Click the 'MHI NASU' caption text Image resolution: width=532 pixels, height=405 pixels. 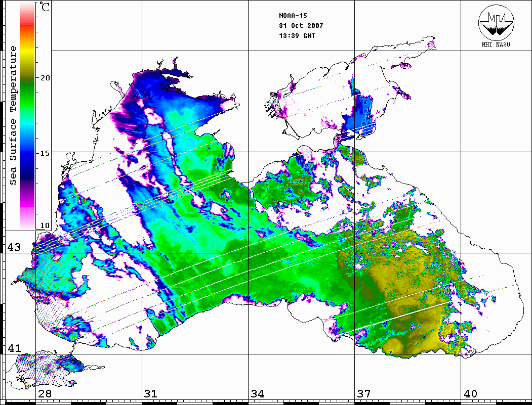click(x=496, y=44)
